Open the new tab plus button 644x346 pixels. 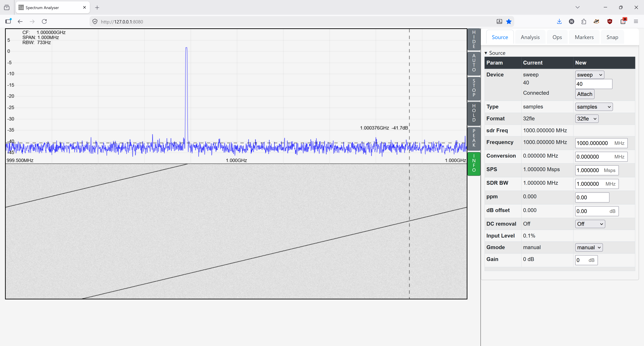97,8
